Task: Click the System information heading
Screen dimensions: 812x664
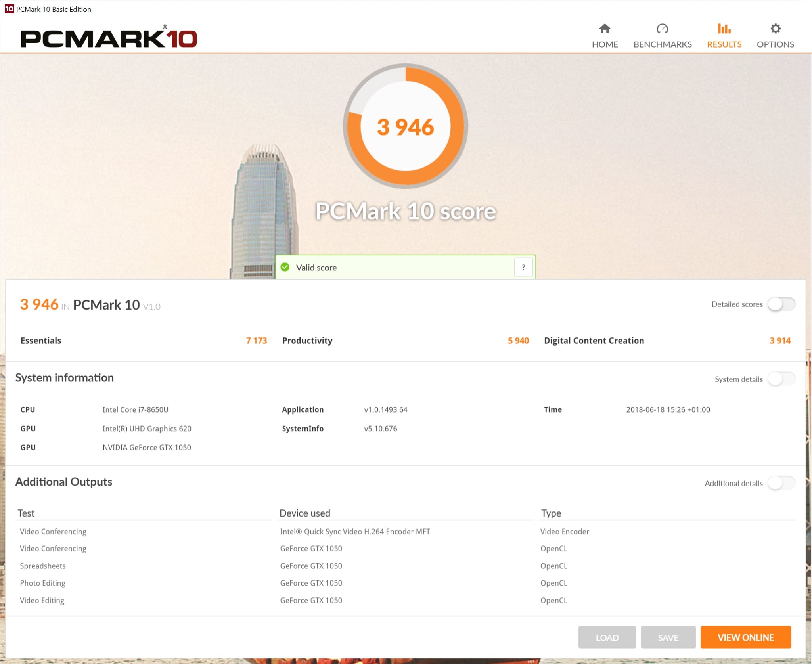Action: (x=65, y=377)
